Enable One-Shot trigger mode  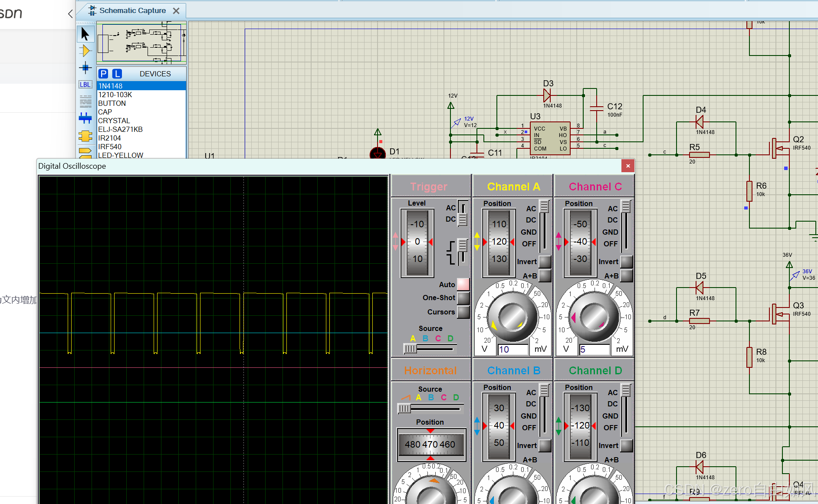(463, 298)
